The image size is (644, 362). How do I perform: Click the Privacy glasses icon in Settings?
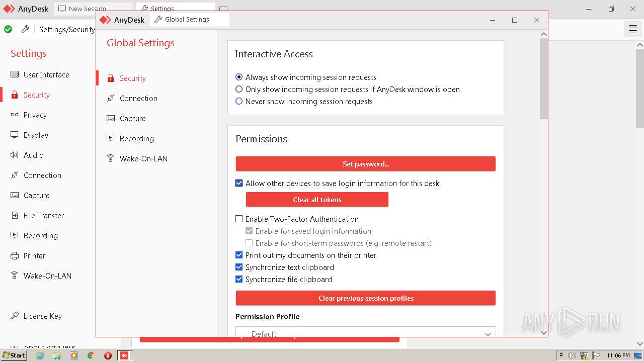[x=15, y=115]
